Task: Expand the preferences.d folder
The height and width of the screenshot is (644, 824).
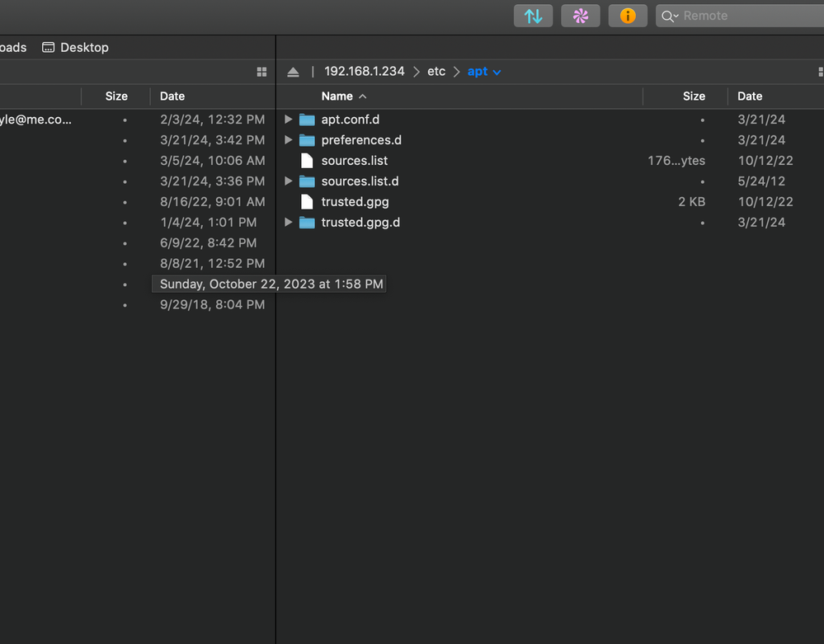Action: 288,140
